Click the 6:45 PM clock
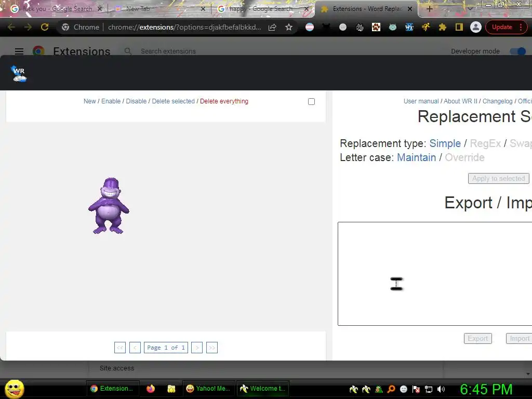 pos(486,389)
